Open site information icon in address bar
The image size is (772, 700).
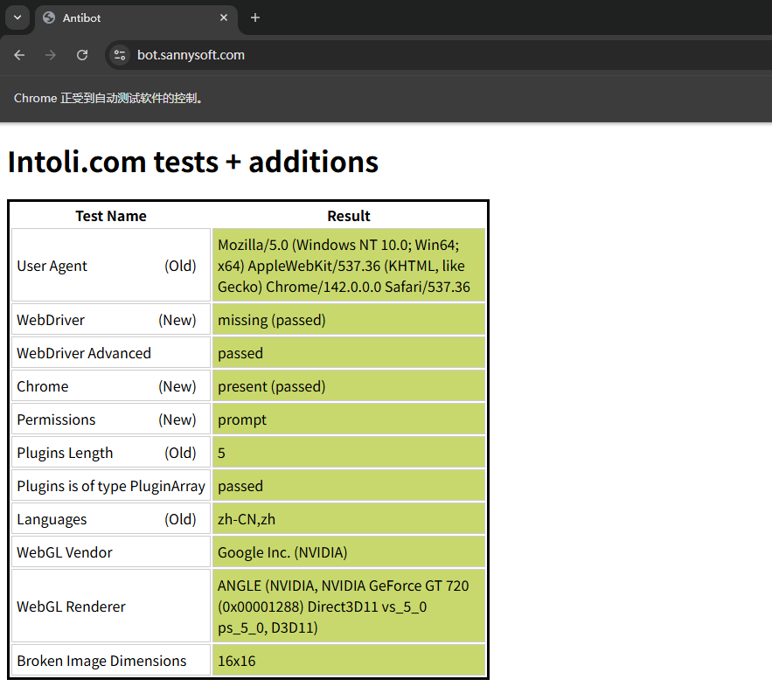(x=121, y=55)
